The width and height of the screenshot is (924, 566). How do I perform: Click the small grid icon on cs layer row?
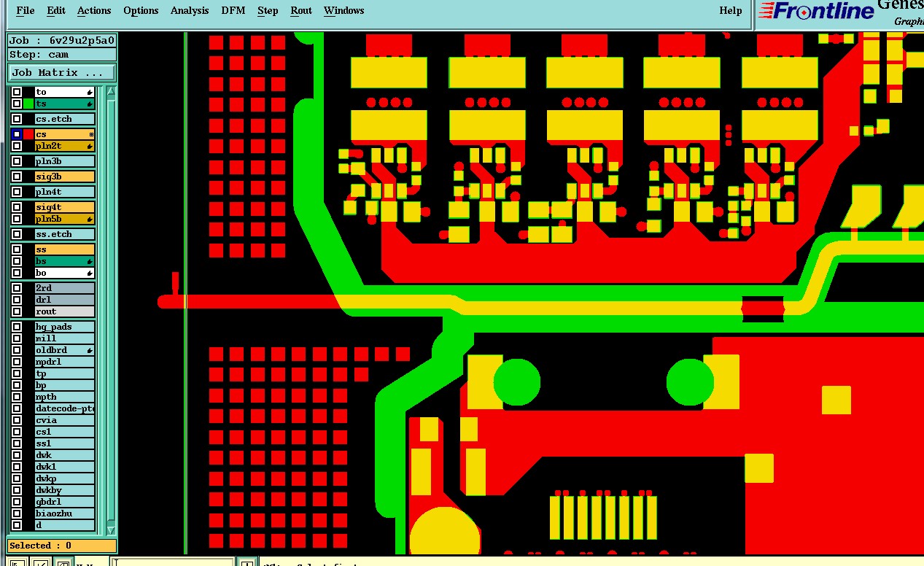91,134
